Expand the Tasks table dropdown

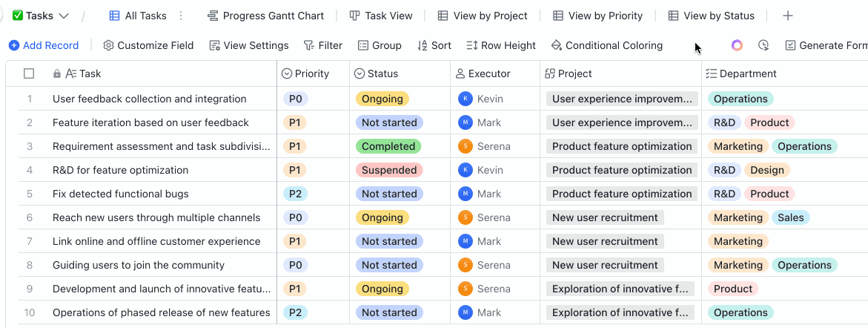pos(64,16)
